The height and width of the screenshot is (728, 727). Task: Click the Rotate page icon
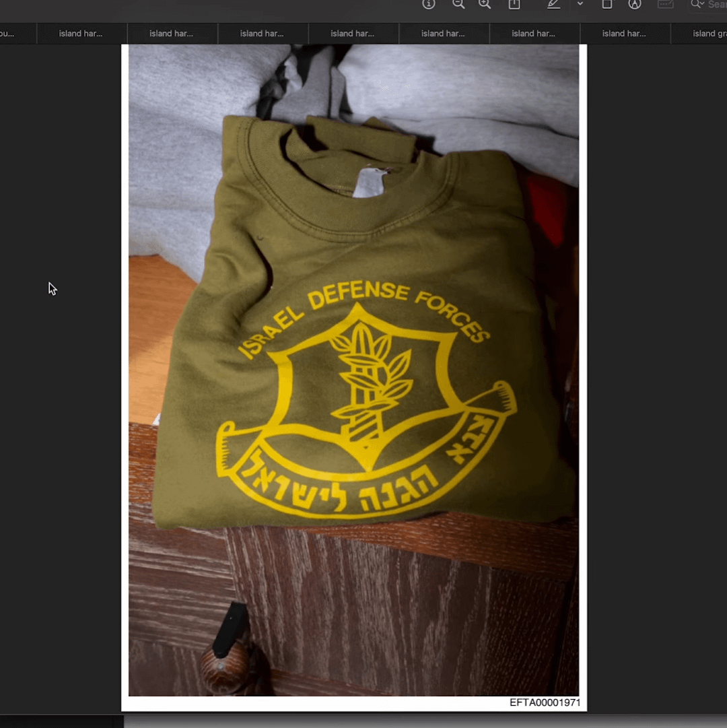607,4
